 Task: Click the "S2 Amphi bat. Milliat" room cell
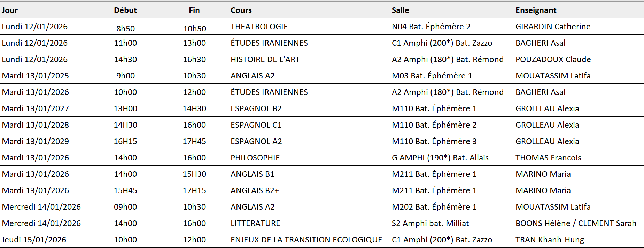430,223
